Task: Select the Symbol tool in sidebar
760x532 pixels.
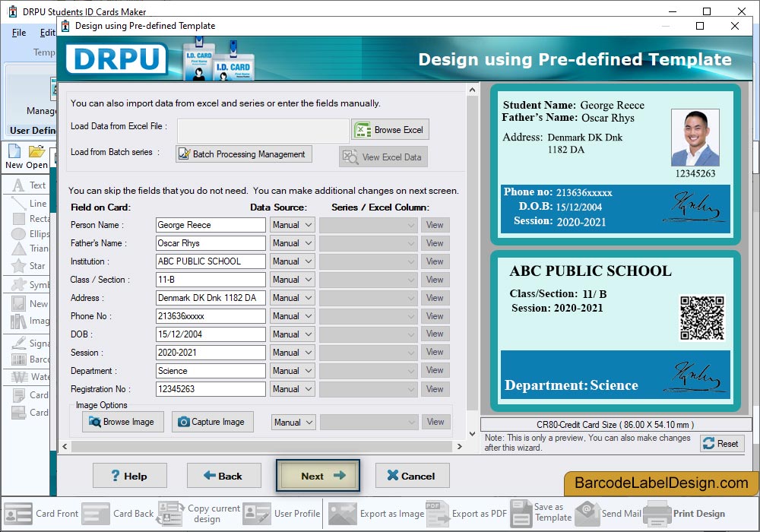Action: pos(30,284)
